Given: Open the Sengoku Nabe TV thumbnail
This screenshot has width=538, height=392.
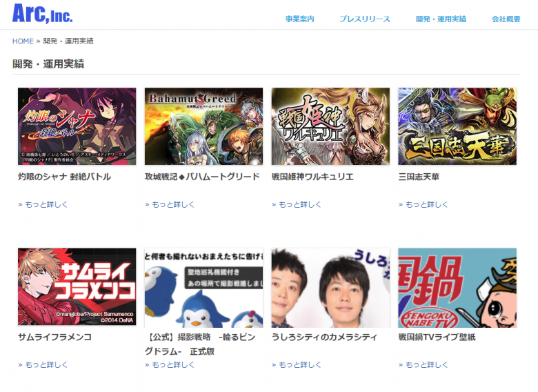Looking at the screenshot, I should pyautogui.click(x=457, y=288).
